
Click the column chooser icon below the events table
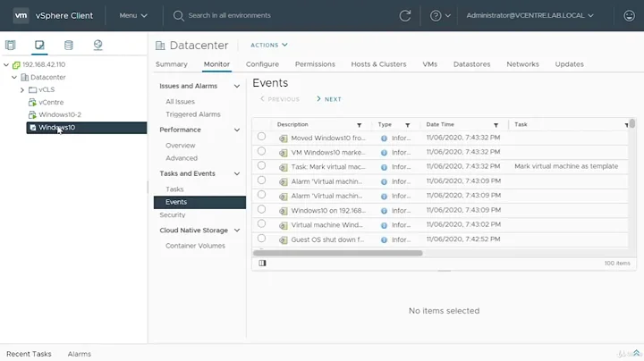click(x=262, y=263)
